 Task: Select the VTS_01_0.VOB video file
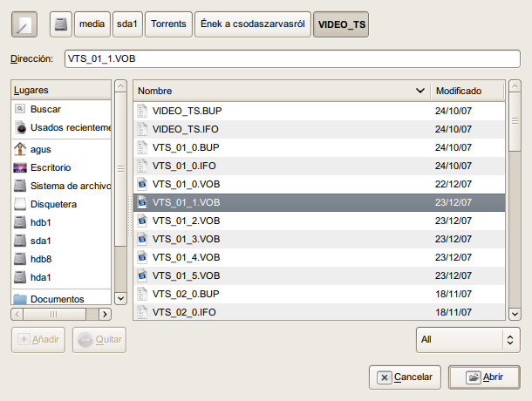186,184
